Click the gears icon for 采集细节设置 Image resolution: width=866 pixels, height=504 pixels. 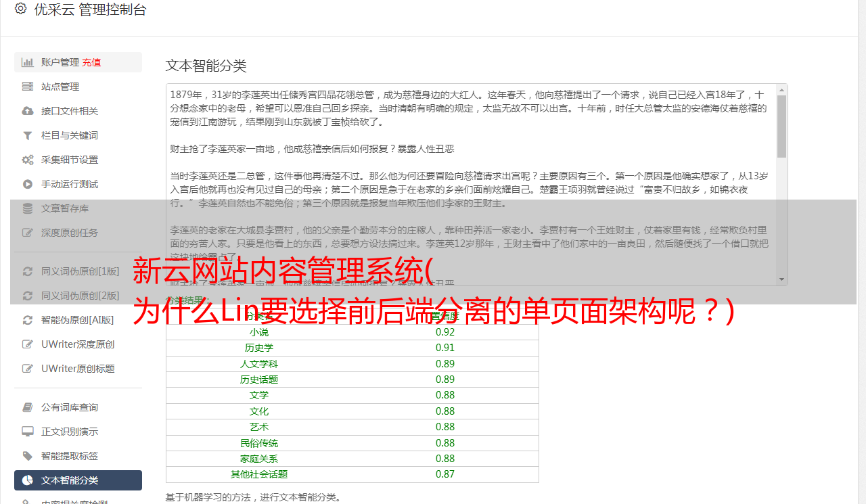point(28,160)
